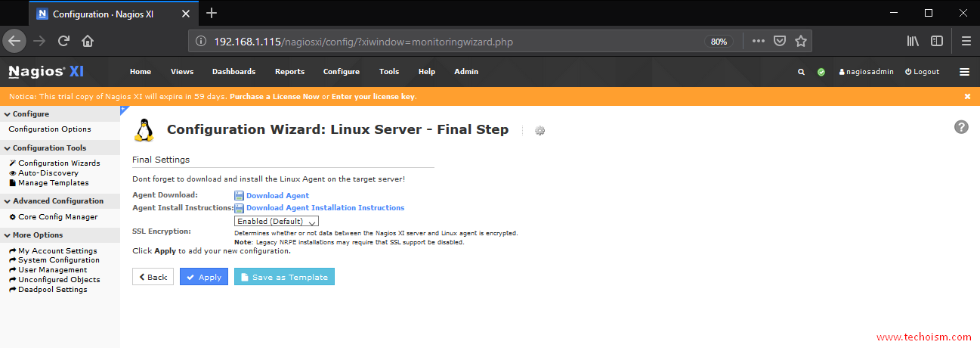Screen dimensions: 980x348
Task: Click Purchase a License Now link
Action: (274, 97)
